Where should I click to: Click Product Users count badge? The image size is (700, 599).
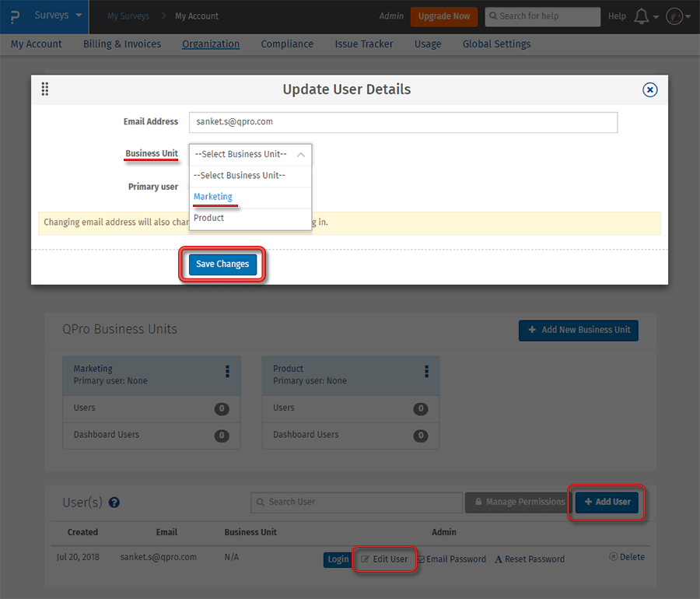coord(421,408)
